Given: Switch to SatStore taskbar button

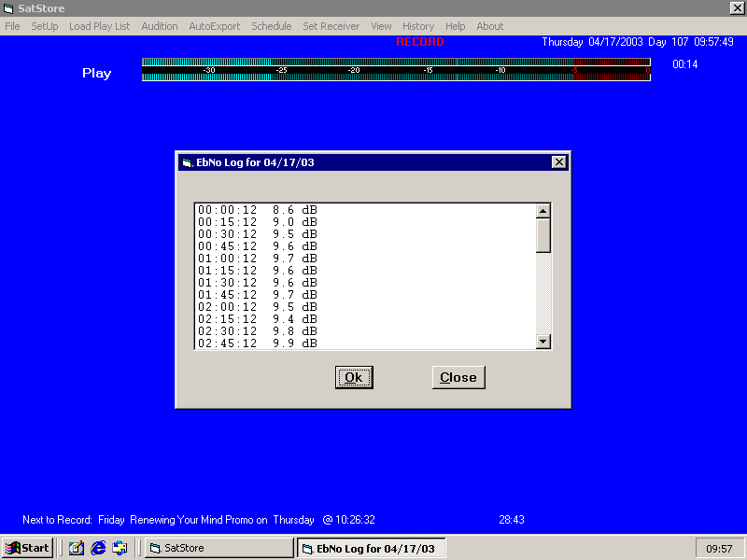Looking at the screenshot, I should (219, 548).
